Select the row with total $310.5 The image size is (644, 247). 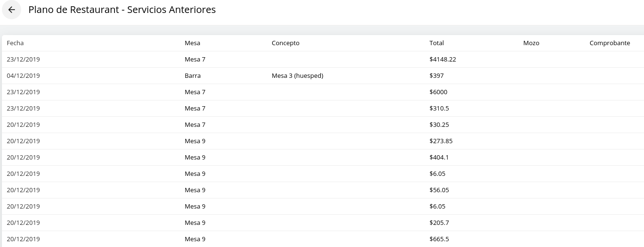[x=439, y=109]
